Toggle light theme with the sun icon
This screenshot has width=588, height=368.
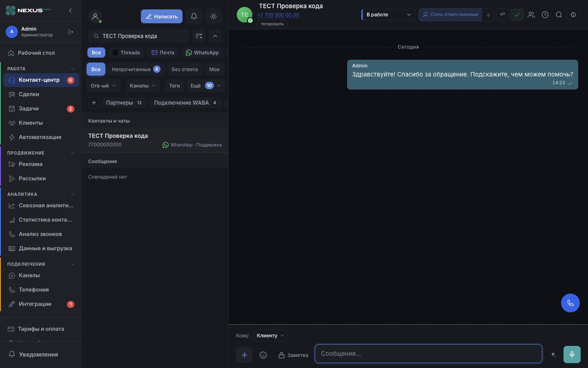pos(214,16)
